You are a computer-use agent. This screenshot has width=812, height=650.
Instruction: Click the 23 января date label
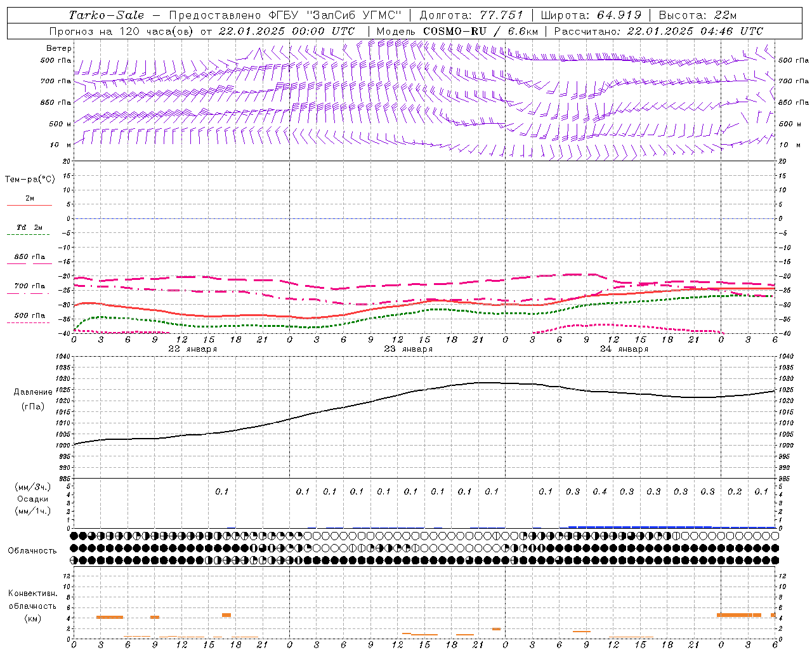(x=408, y=349)
